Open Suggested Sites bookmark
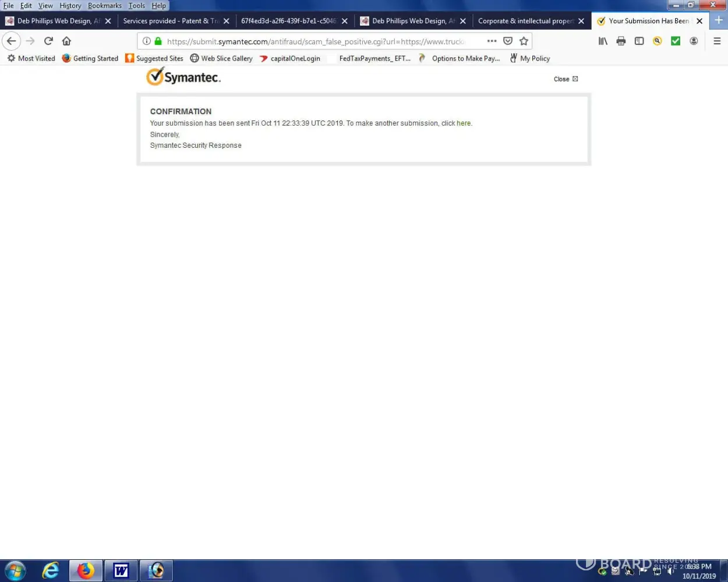This screenshot has width=728, height=582. click(154, 58)
